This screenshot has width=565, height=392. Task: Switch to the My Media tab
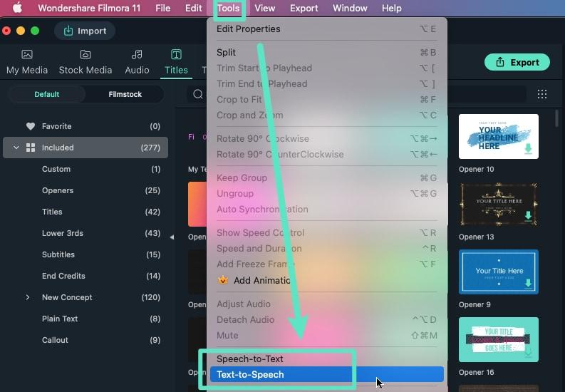point(27,63)
